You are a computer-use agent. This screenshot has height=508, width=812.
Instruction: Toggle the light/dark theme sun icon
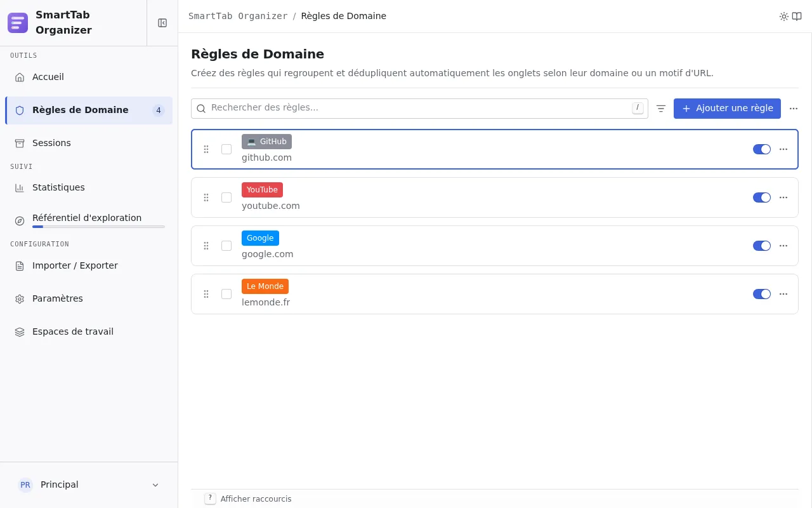784,17
